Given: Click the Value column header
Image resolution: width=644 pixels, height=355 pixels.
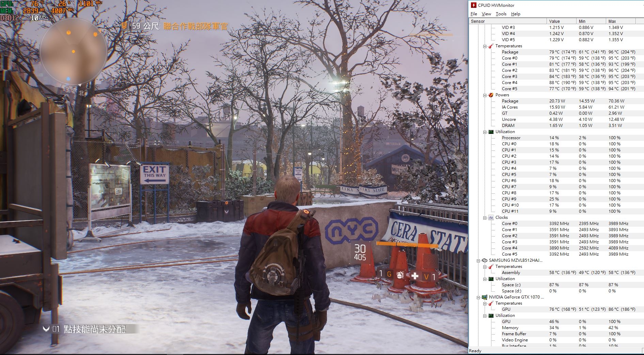Looking at the screenshot, I should 561,21.
